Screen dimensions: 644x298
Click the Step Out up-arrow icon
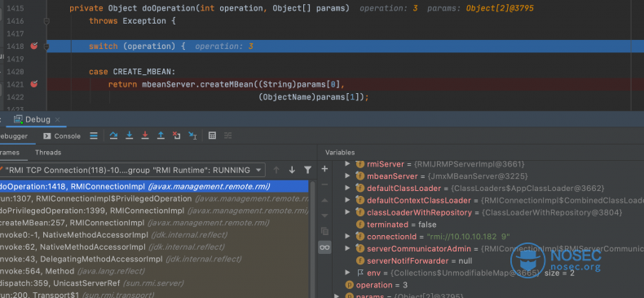pyautogui.click(x=161, y=136)
